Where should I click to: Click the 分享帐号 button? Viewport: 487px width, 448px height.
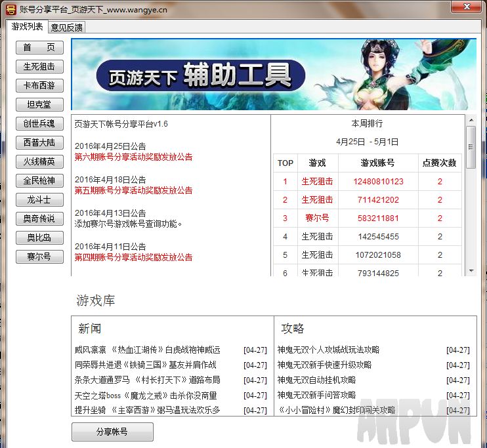pos(112,432)
